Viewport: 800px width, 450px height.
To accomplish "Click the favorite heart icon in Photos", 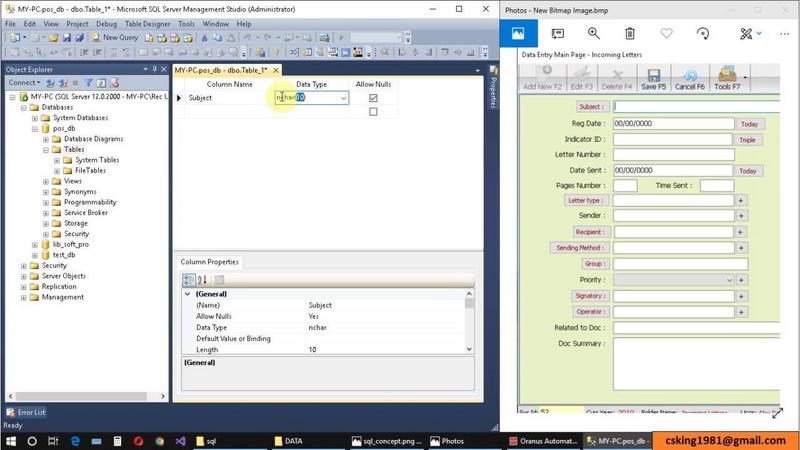I will point(666,34).
